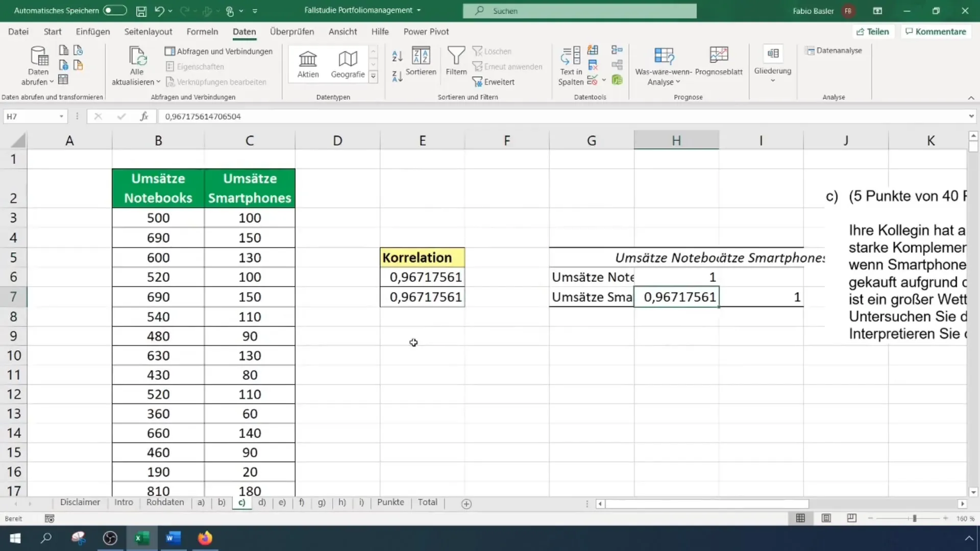980x551 pixels.
Task: Select the Aktien data type
Action: (308, 64)
